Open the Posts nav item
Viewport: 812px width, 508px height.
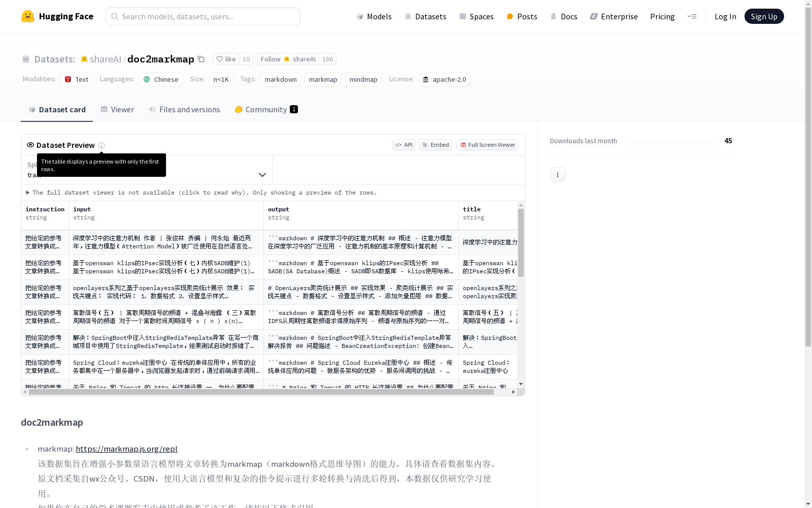tap(522, 16)
